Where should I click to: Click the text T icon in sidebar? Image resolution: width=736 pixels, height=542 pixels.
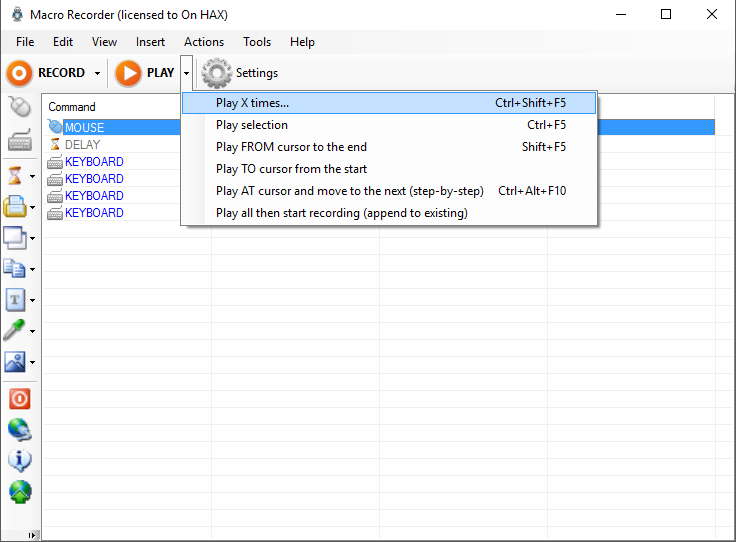(x=15, y=300)
